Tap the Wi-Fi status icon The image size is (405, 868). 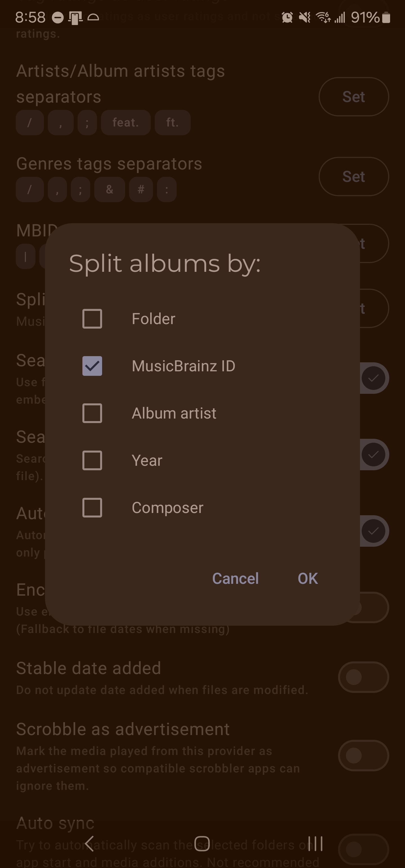coord(323,17)
